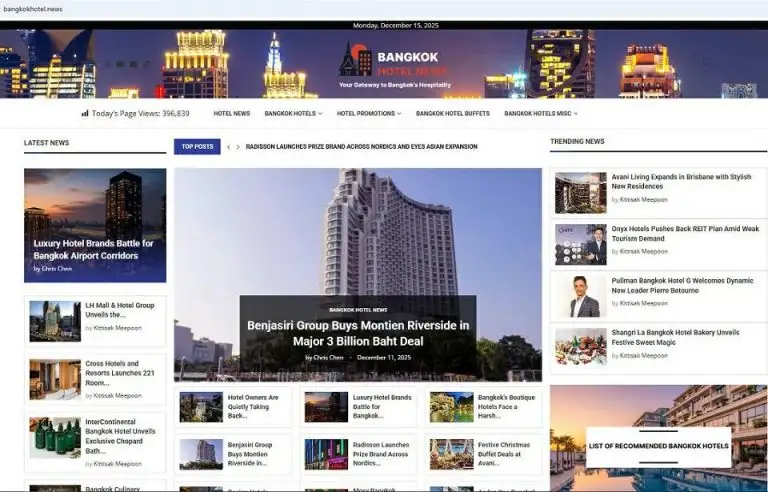This screenshot has width=768, height=492.
Task: Click InterContinental Bangkok Chopard article thumbnail
Action: (55, 438)
